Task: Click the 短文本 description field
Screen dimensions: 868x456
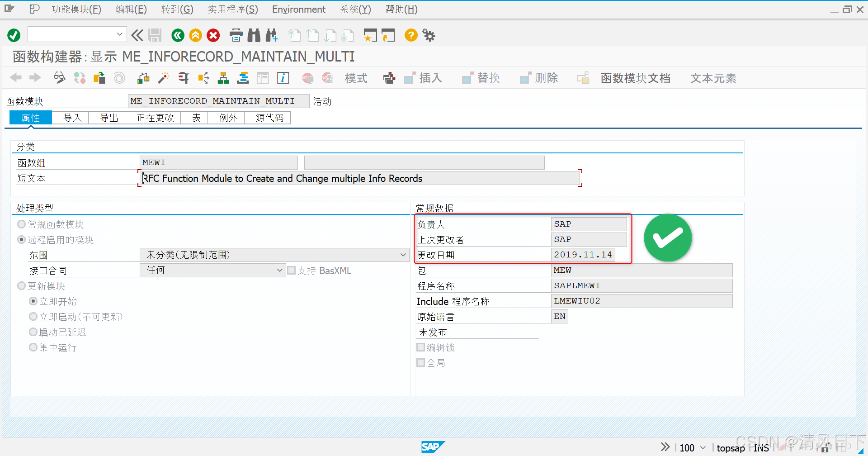Action: (x=360, y=178)
